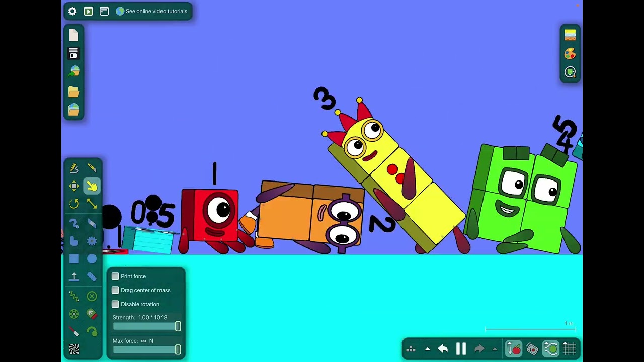The width and height of the screenshot is (644, 362).
Task: Open the Appearance palette
Action: (x=570, y=53)
